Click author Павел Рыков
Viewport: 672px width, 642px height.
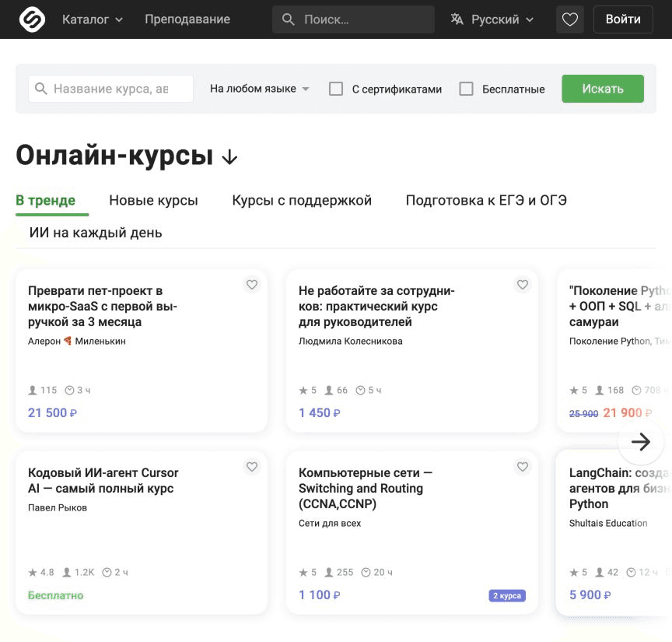click(58, 508)
